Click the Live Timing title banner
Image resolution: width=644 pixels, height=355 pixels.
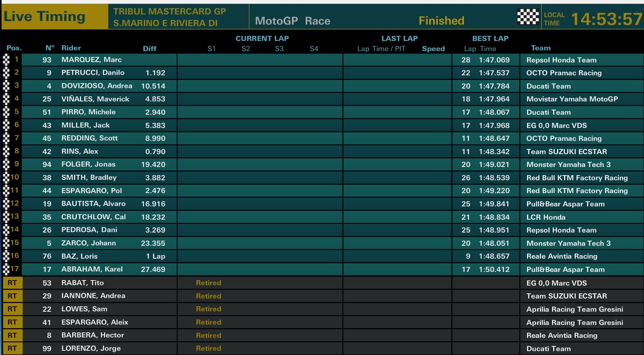(x=45, y=17)
